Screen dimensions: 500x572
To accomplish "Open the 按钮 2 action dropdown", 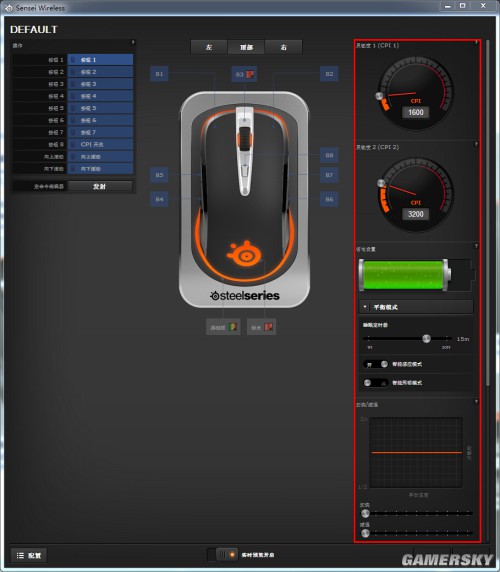I will click(x=100, y=72).
